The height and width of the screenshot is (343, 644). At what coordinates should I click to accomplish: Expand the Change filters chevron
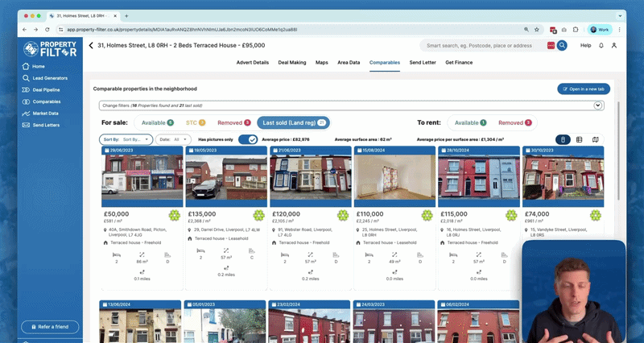coord(597,105)
